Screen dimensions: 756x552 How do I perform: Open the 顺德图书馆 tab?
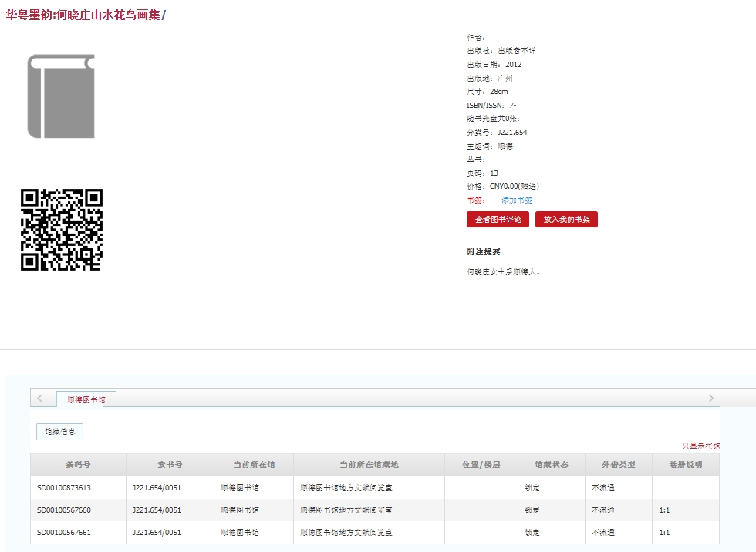tap(86, 399)
